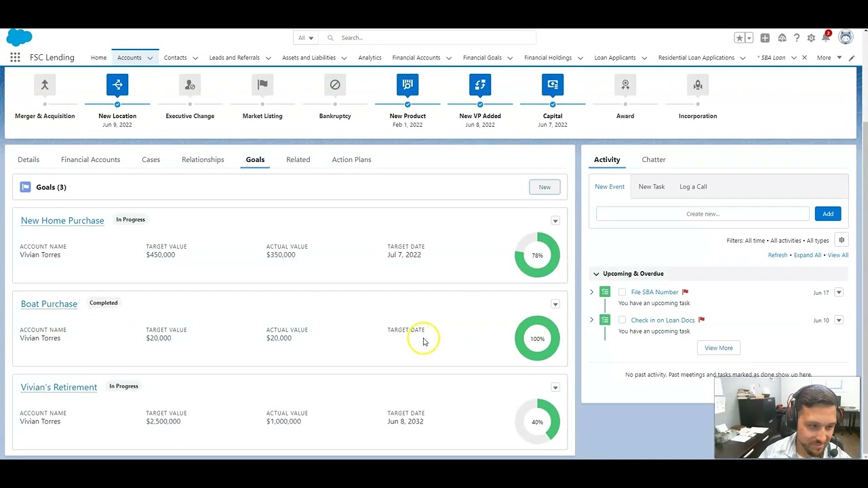The width and height of the screenshot is (868, 488).
Task: Click the pencil edit navigation icon
Action: click(x=852, y=58)
